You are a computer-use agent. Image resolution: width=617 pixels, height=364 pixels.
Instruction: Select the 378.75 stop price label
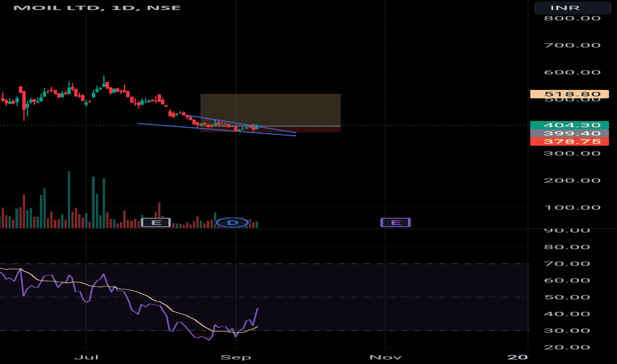pyautogui.click(x=569, y=142)
